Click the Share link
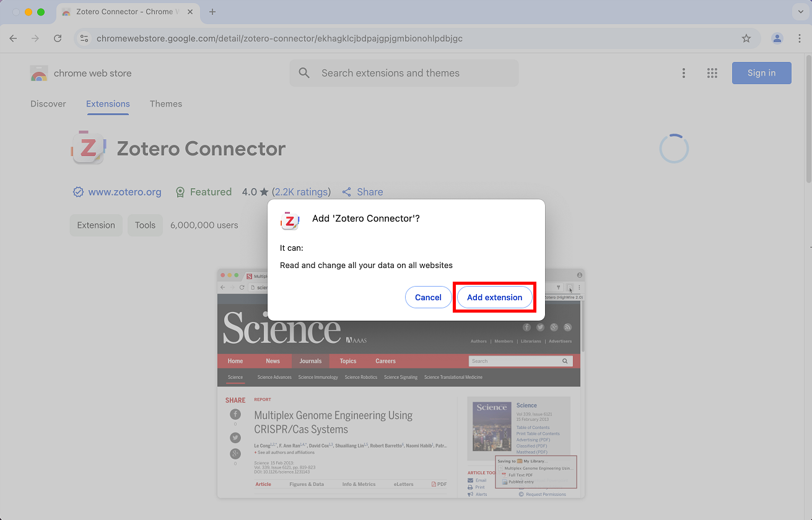The width and height of the screenshot is (812, 520). 369,192
